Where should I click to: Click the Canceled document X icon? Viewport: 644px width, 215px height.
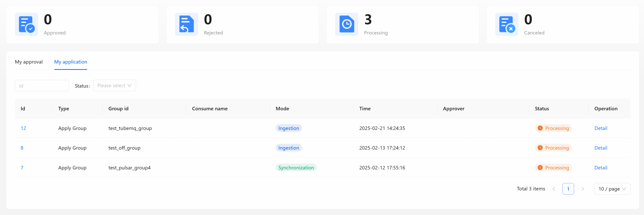(x=506, y=24)
